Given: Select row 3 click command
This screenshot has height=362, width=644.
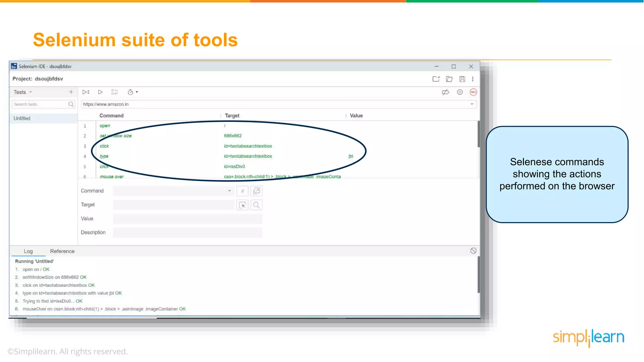Looking at the screenshot, I should (278, 146).
